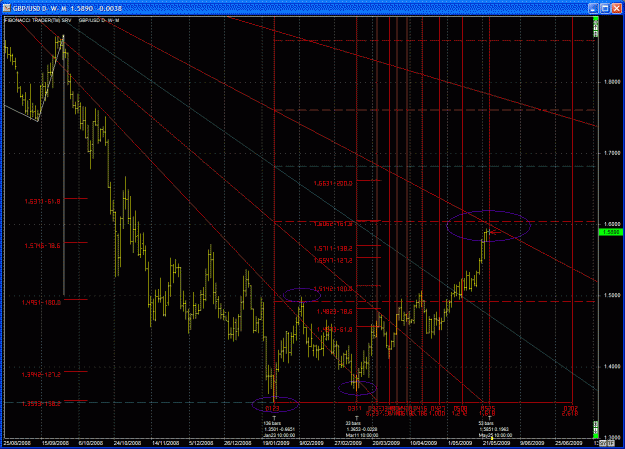Image resolution: width=625 pixels, height=449 pixels.
Task: Click the yellow marker on the time axis
Action: (492, 439)
